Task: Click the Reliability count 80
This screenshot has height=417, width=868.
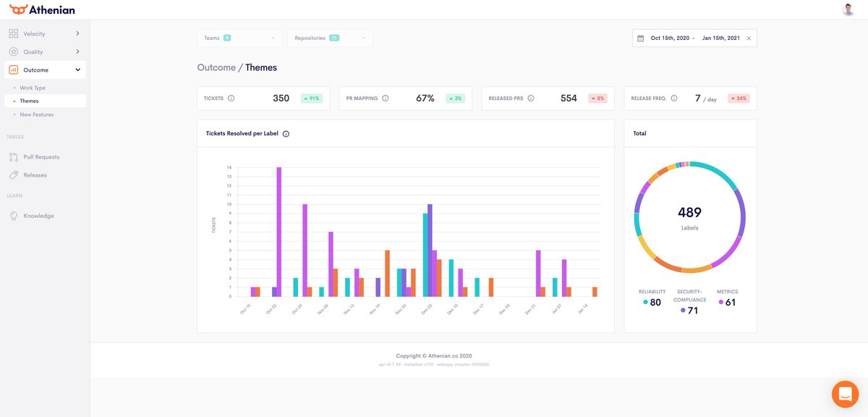Action: 655,303
